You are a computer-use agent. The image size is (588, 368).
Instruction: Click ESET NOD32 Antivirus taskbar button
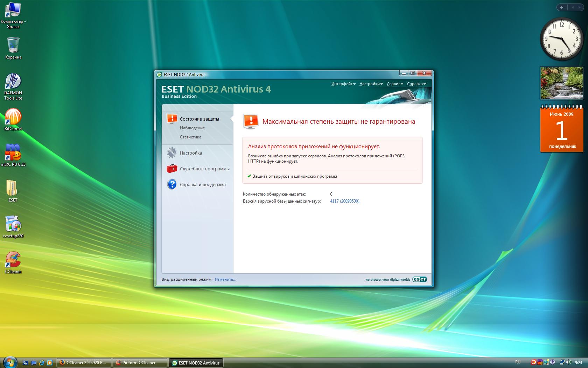196,363
